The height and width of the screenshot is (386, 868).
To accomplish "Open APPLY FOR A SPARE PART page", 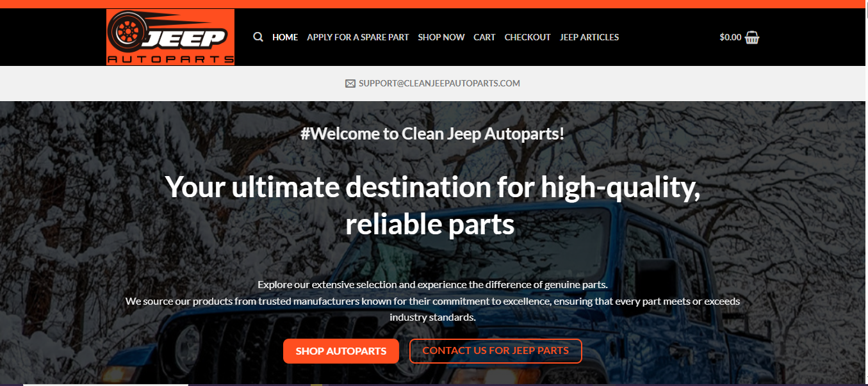I will point(357,37).
